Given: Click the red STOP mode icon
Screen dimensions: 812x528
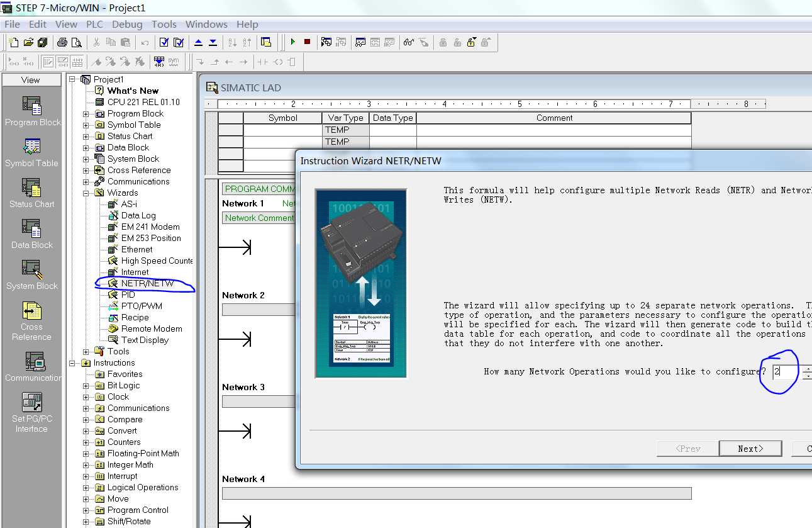Looking at the screenshot, I should tap(307, 42).
